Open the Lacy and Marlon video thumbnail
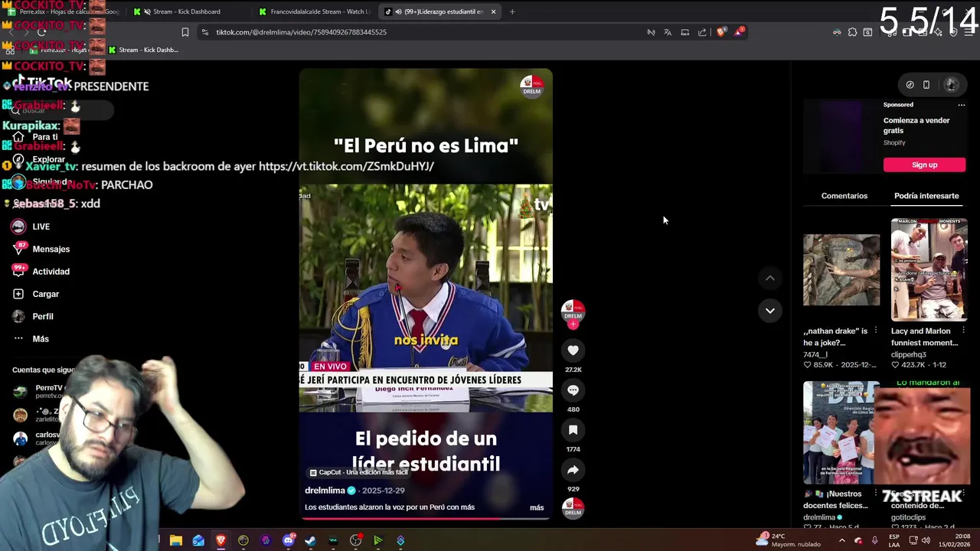 click(x=929, y=269)
